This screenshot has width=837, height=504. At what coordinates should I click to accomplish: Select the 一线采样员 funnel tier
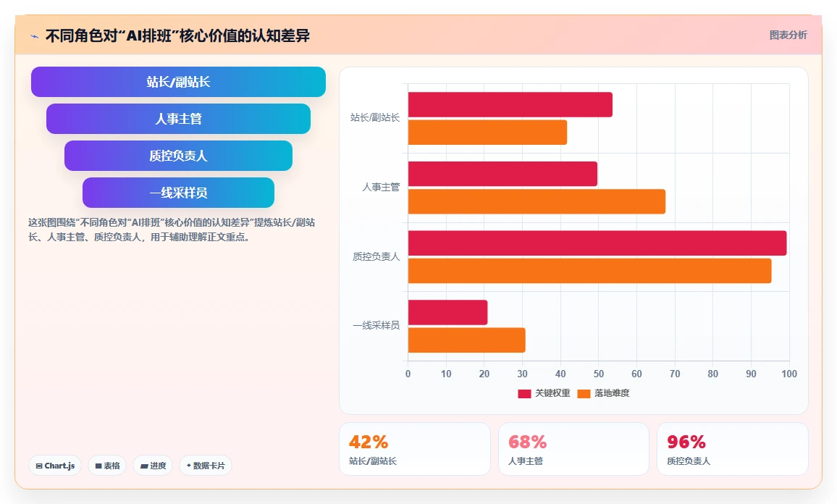[178, 192]
